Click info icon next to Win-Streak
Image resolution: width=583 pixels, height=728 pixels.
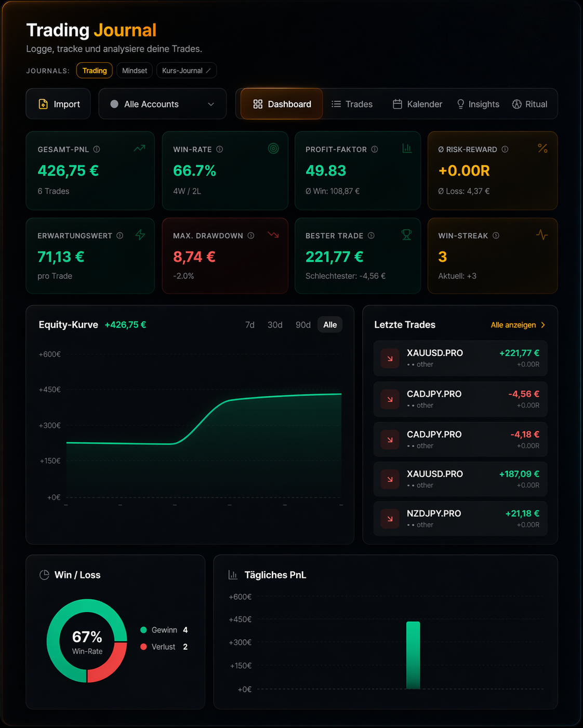click(496, 235)
